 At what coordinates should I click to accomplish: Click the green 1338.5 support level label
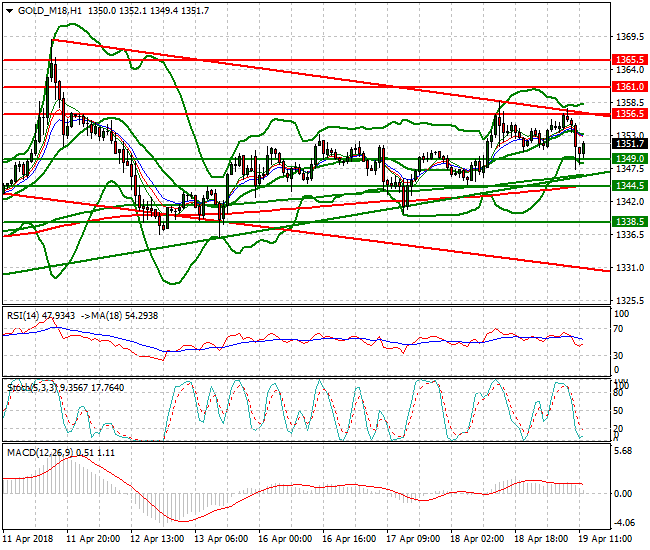tap(630, 222)
